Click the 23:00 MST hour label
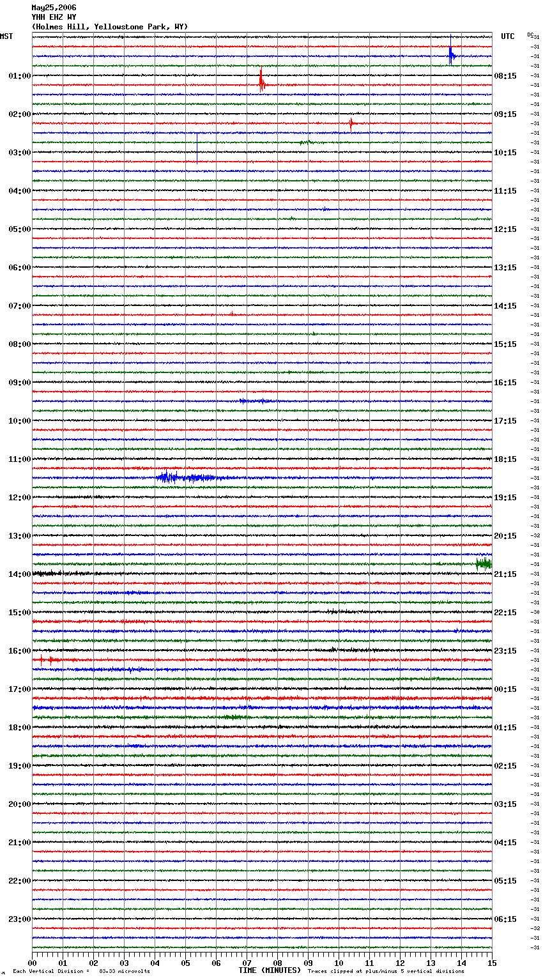543x980 pixels. tap(20, 919)
